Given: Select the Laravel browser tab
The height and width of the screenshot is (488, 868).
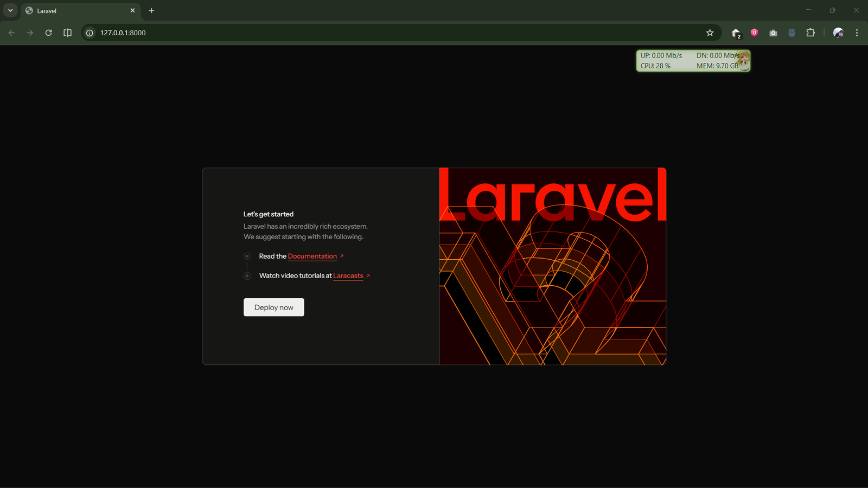Looking at the screenshot, I should pyautogui.click(x=80, y=11).
